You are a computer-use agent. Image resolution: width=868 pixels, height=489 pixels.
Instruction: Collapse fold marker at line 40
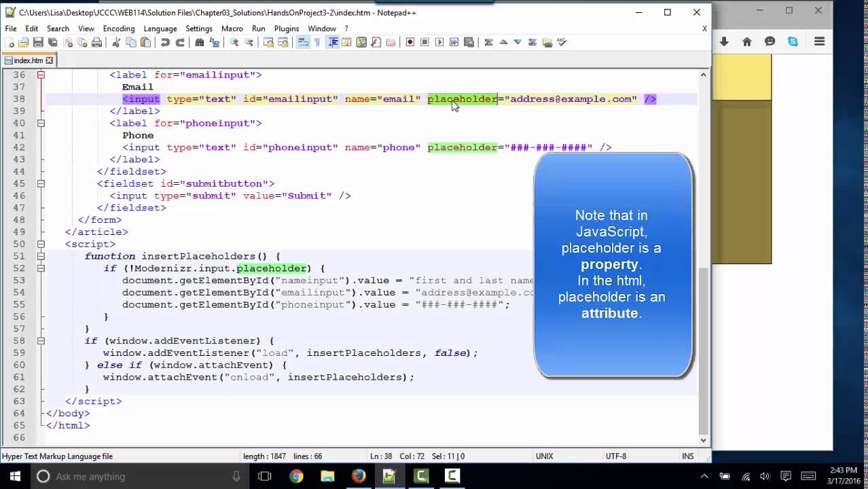click(x=41, y=123)
